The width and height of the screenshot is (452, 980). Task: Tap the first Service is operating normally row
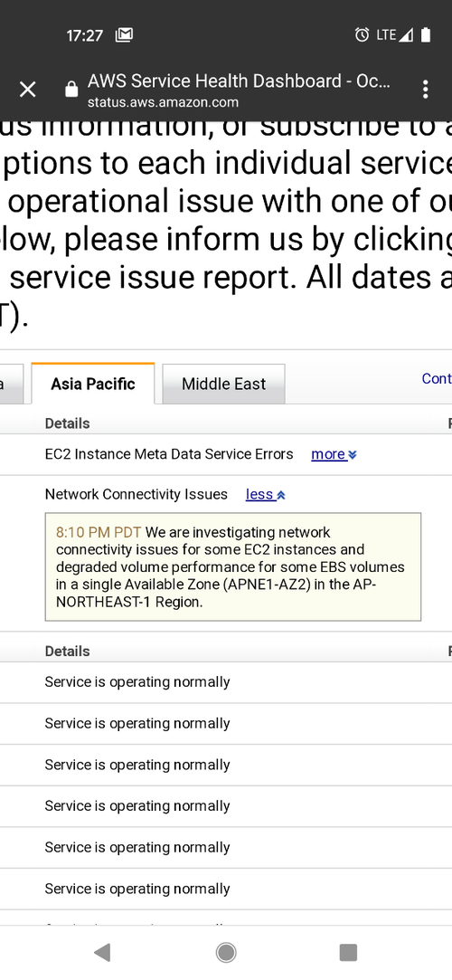click(226, 682)
